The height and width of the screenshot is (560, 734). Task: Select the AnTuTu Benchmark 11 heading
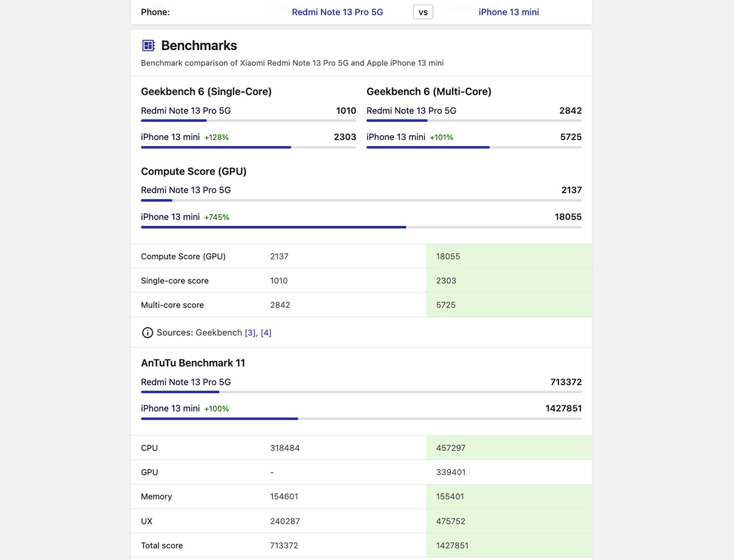click(x=193, y=363)
